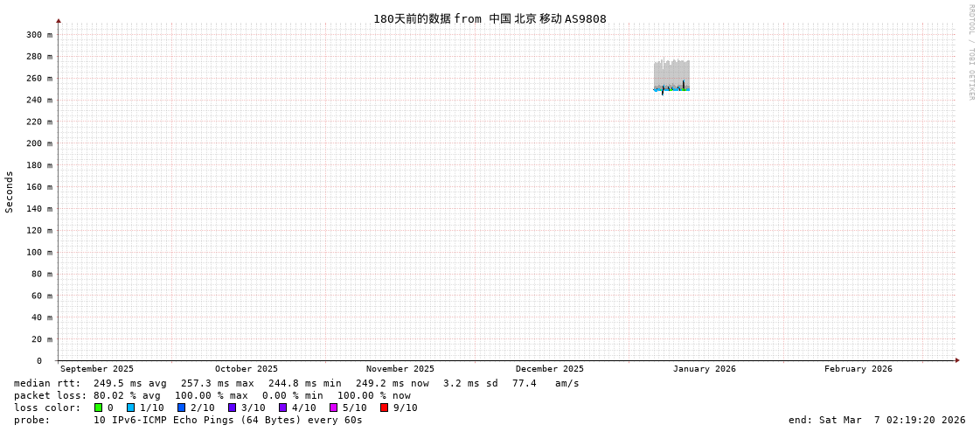Select the January 2026 x-axis label
Viewport: 980px width, 432px height.
(x=704, y=369)
